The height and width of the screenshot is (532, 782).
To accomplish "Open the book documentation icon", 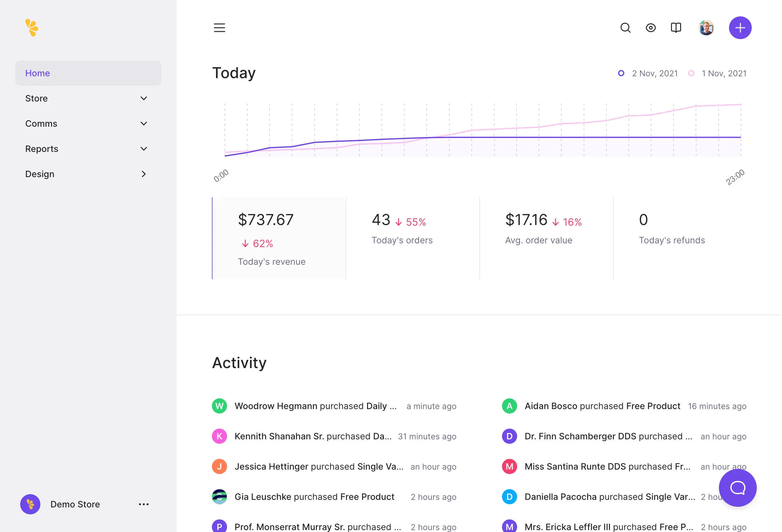I will pos(676,27).
